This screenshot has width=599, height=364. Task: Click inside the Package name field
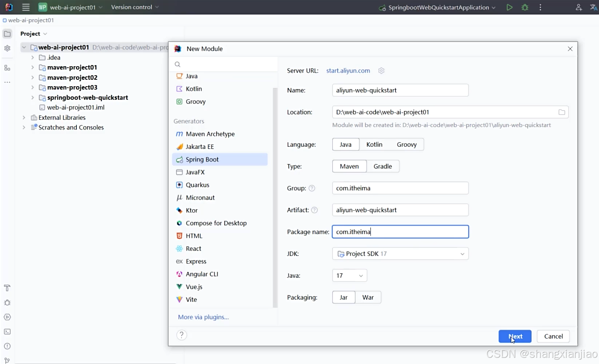coord(400,232)
